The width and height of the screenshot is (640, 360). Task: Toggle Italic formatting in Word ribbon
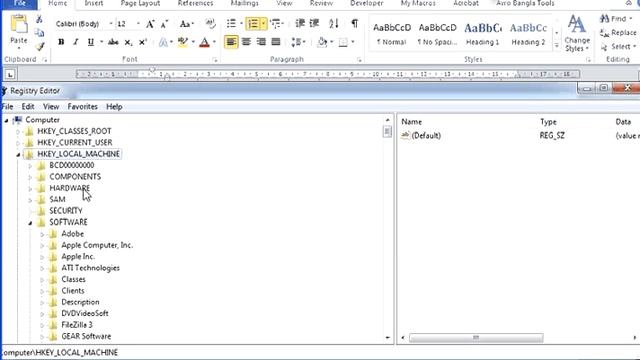pyautogui.click(x=76, y=42)
